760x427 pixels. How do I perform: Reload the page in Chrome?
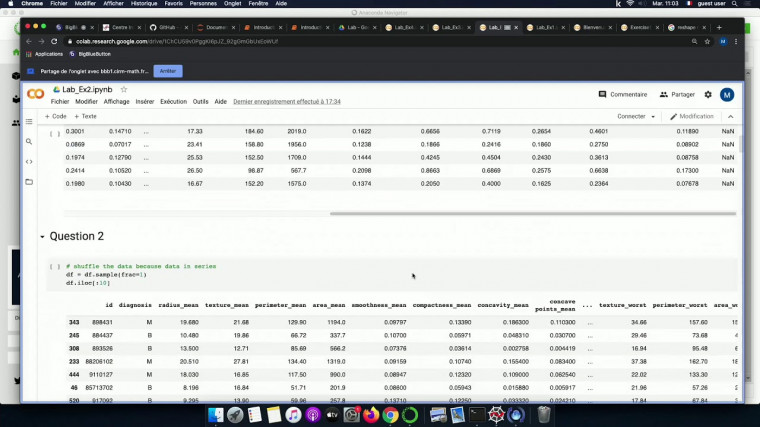click(54, 42)
